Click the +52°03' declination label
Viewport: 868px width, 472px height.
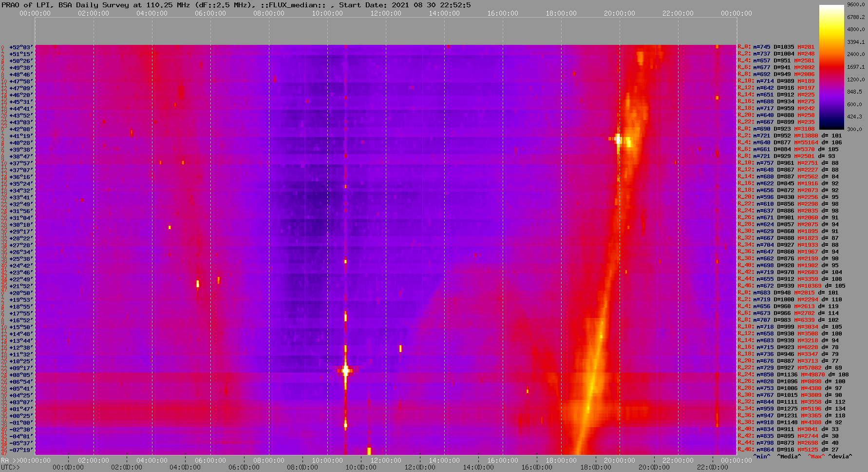(21, 47)
